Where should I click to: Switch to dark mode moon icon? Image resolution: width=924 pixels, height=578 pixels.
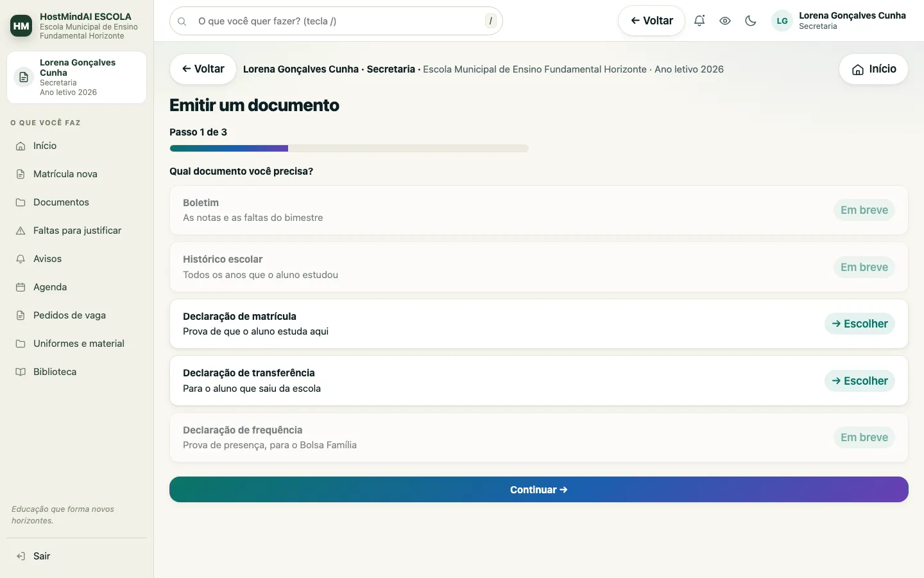751,21
